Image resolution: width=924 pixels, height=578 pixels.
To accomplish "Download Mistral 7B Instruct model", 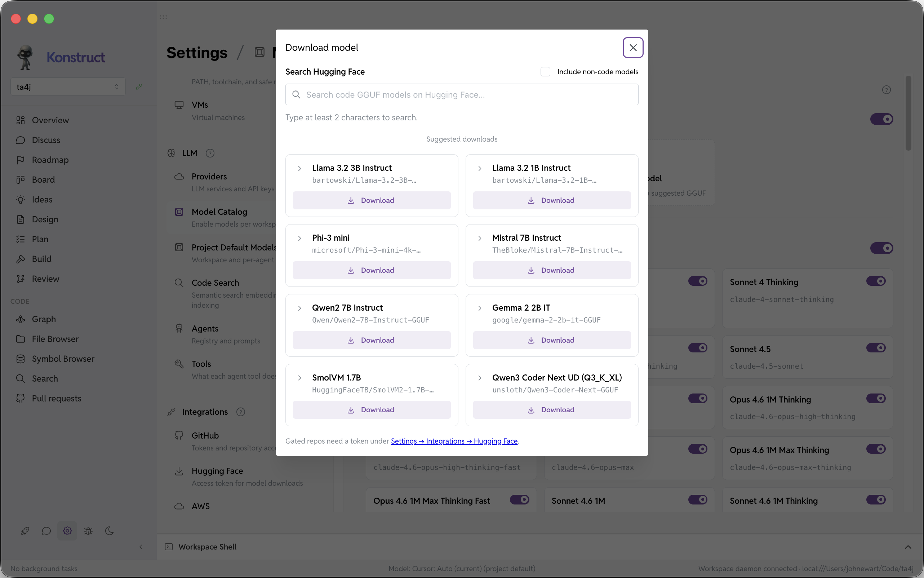I will [x=552, y=270].
